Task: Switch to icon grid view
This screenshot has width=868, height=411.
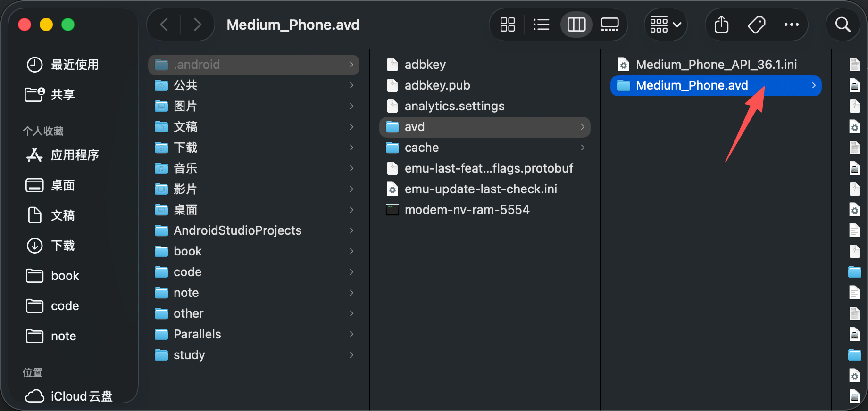Action: click(x=507, y=25)
